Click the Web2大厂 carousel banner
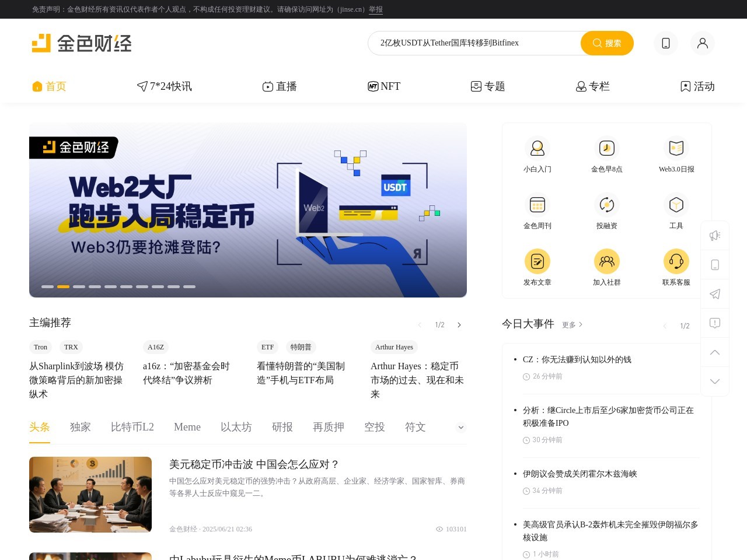The height and width of the screenshot is (560, 747). tap(248, 210)
